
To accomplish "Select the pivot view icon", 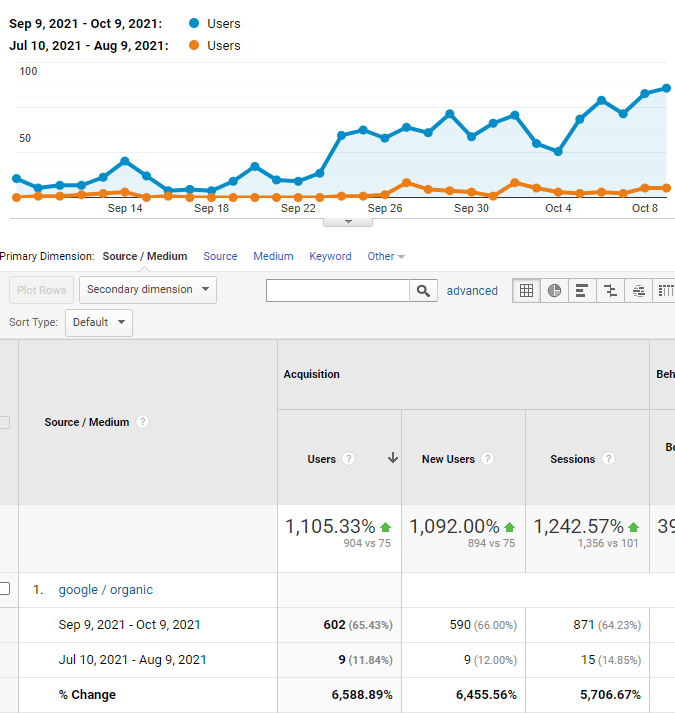I will [x=665, y=291].
